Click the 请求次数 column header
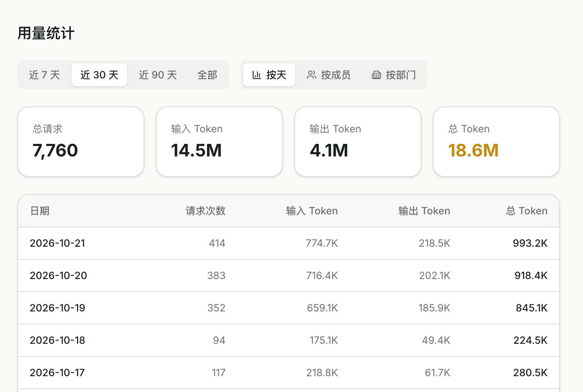Screen dimensions: 583x392 coord(205,211)
